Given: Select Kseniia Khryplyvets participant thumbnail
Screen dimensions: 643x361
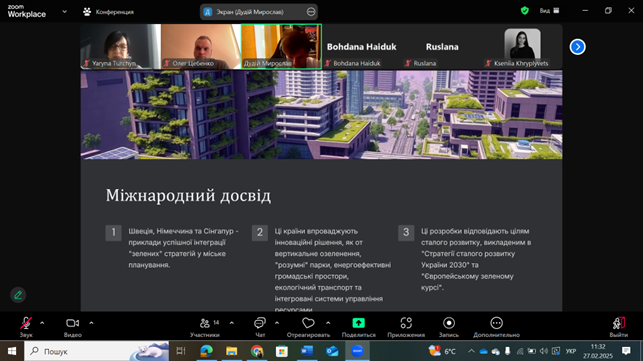Looking at the screenshot, I should point(522,46).
